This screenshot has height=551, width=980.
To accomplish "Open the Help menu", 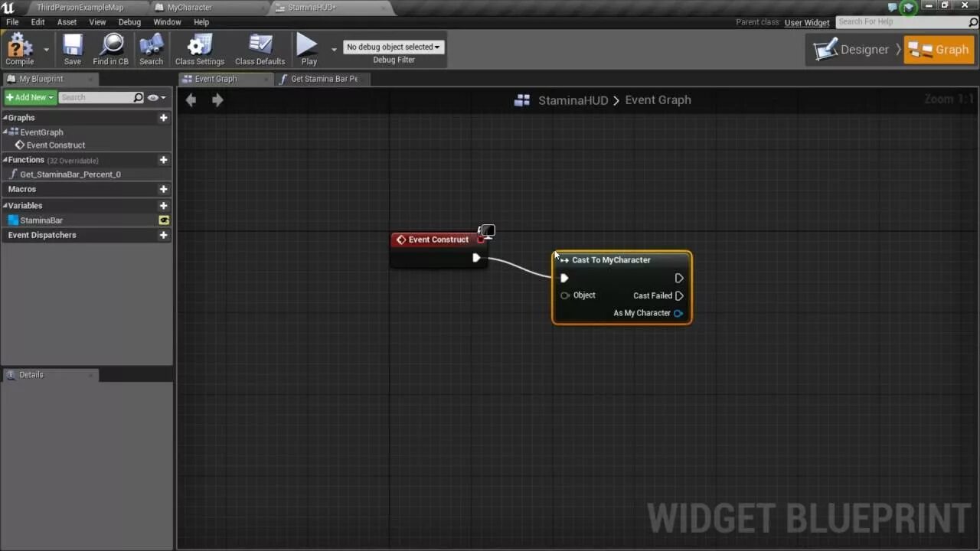I will pyautogui.click(x=201, y=22).
